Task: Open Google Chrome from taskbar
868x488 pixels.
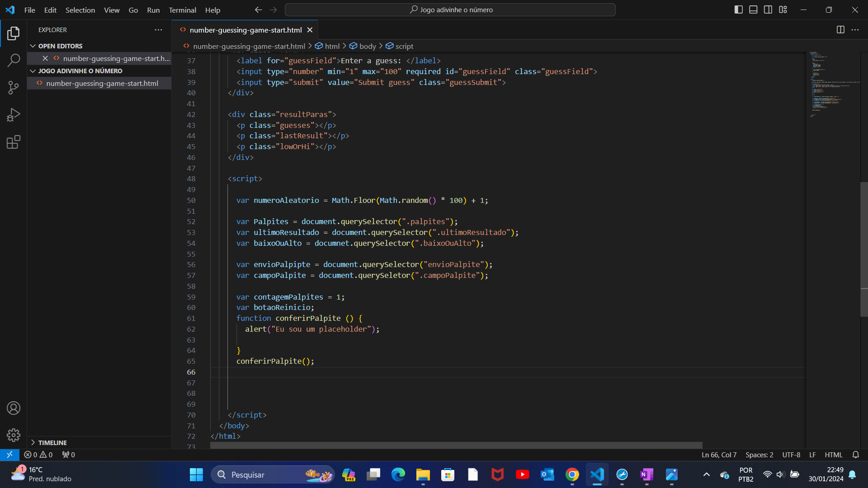Action: coord(572,474)
